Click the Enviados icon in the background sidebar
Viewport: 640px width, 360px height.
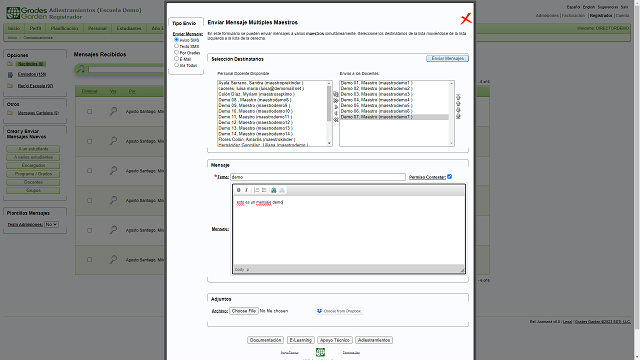click(10, 75)
